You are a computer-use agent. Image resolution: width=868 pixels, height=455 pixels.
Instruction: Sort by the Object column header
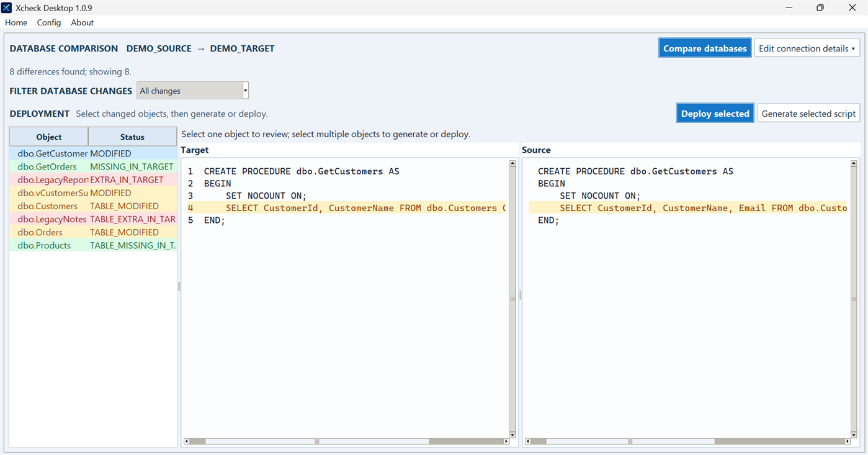tap(49, 137)
